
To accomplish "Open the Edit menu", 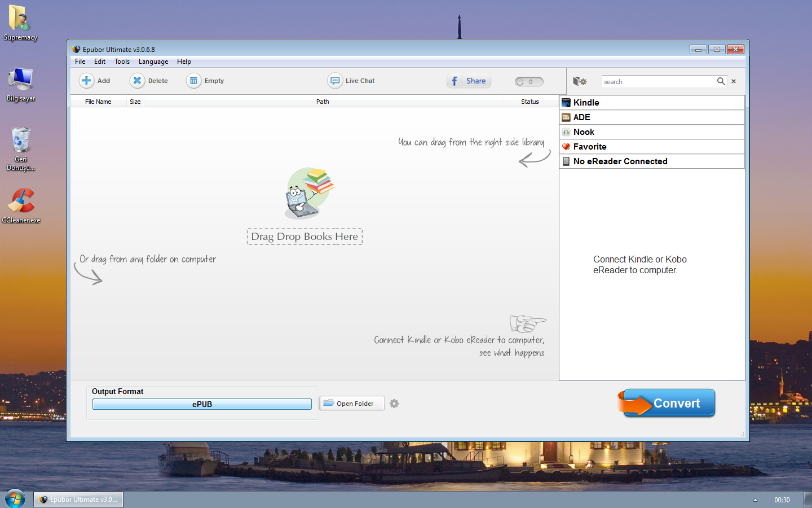I will [x=100, y=62].
